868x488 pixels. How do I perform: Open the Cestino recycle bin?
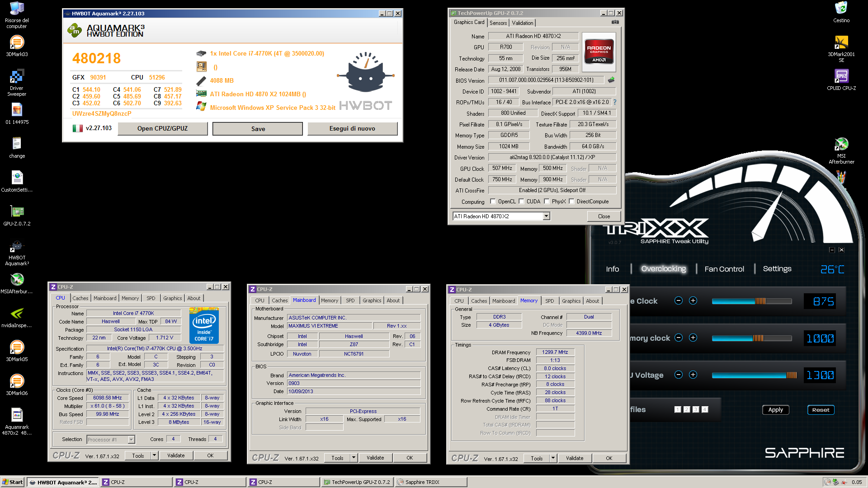(841, 12)
